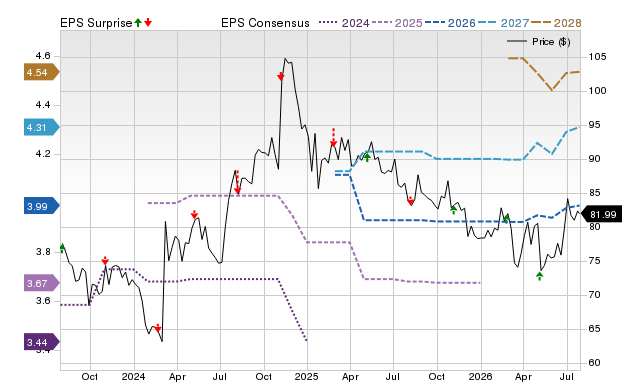This screenshot has width=640, height=382.
Task: Toggle the 2026 consensus series in legend
Action: (x=450, y=23)
